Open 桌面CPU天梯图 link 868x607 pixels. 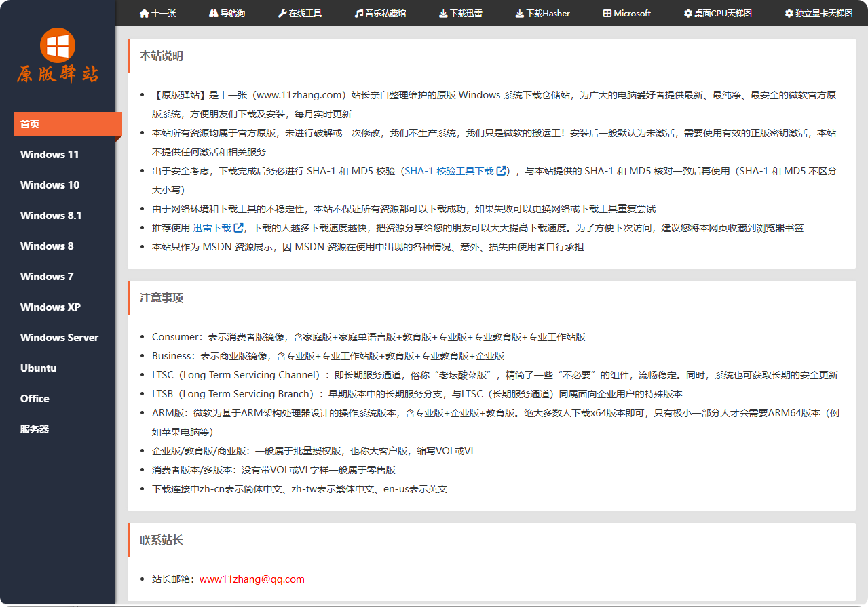pyautogui.click(x=718, y=13)
